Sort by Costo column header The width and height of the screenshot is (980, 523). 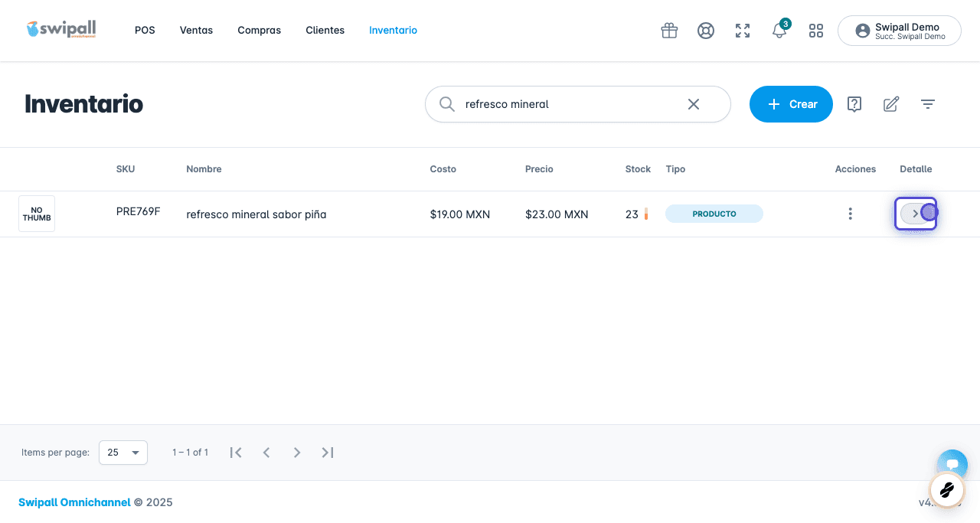443,169
